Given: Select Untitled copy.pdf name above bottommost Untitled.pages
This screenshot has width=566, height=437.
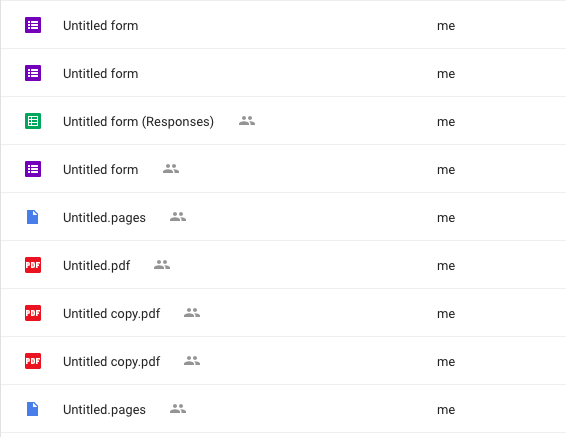Looking at the screenshot, I should (112, 362).
